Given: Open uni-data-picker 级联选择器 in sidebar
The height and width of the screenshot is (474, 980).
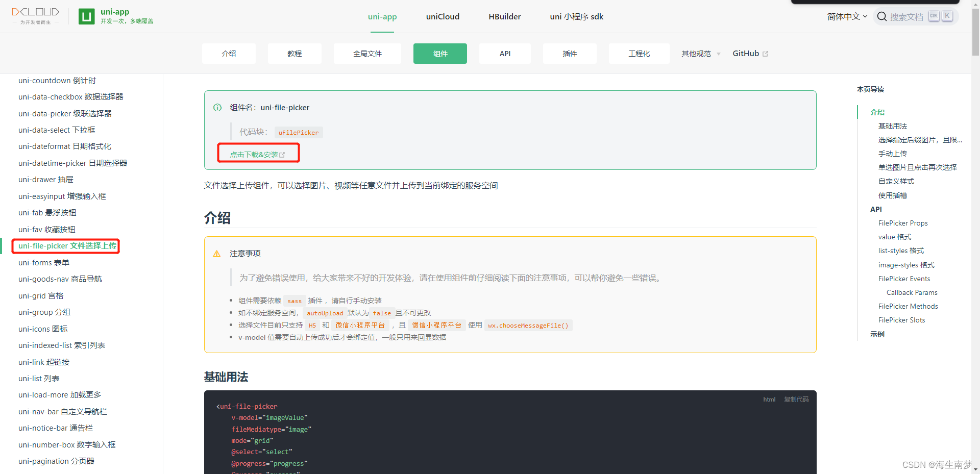Looking at the screenshot, I should [65, 114].
